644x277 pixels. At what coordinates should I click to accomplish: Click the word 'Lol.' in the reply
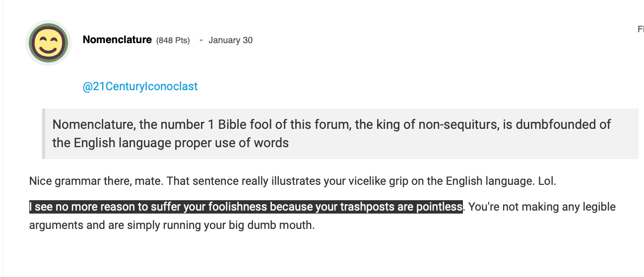(x=547, y=181)
